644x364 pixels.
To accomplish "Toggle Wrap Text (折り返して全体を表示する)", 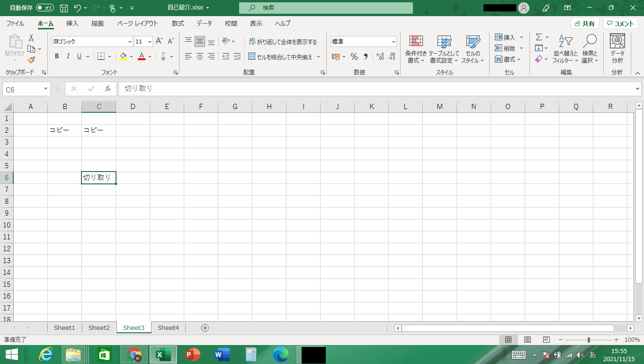I will [x=283, y=42].
